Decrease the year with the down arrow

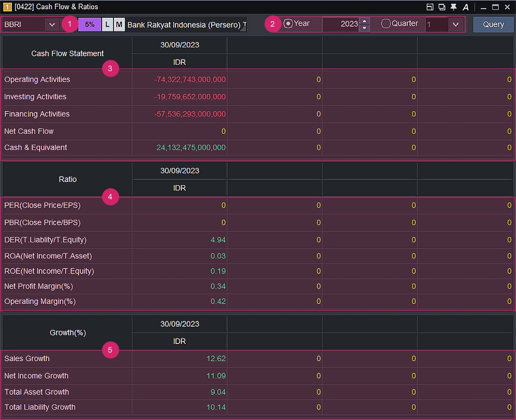click(364, 28)
